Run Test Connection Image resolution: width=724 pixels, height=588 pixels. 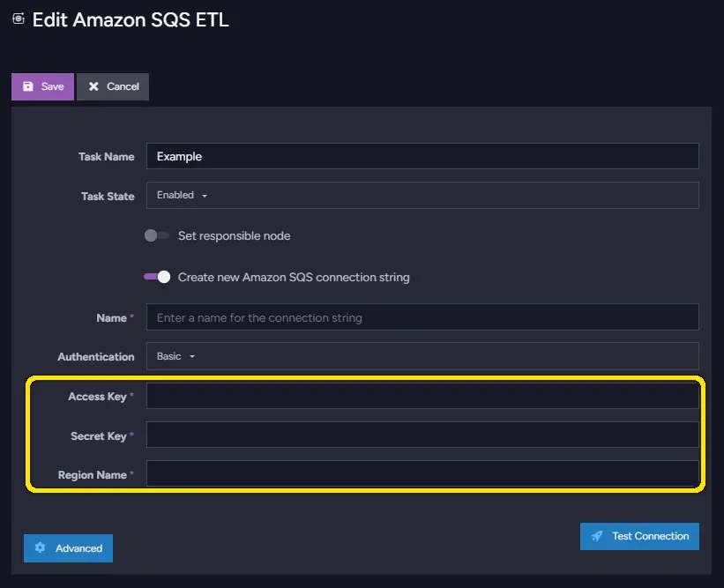pos(639,536)
